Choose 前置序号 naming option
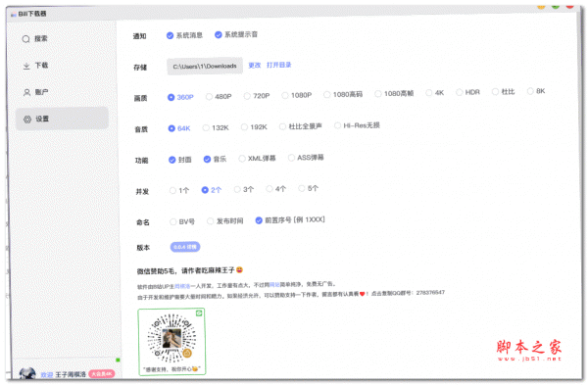This screenshot has width=588, height=385. coord(290,220)
